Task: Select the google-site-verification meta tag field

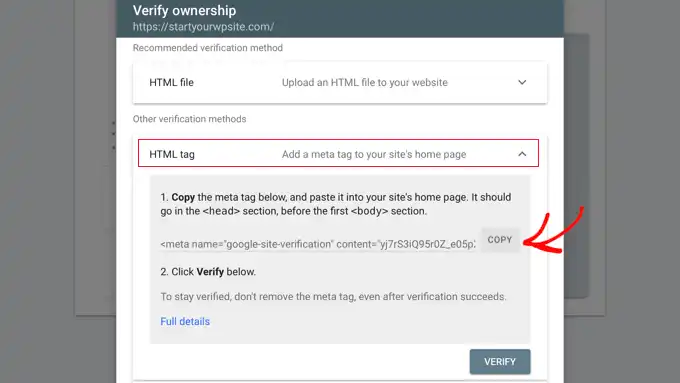Action: pyautogui.click(x=318, y=244)
